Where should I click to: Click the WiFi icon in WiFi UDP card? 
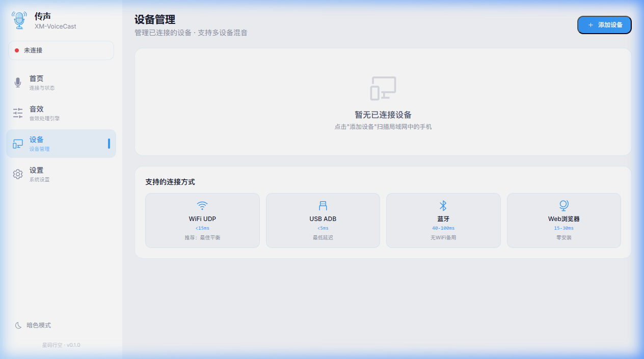click(202, 205)
